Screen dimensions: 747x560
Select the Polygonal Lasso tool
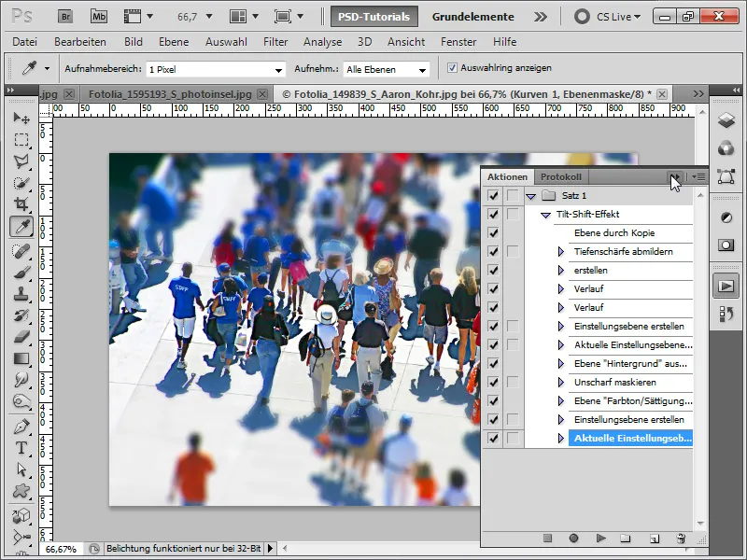tap(21, 161)
